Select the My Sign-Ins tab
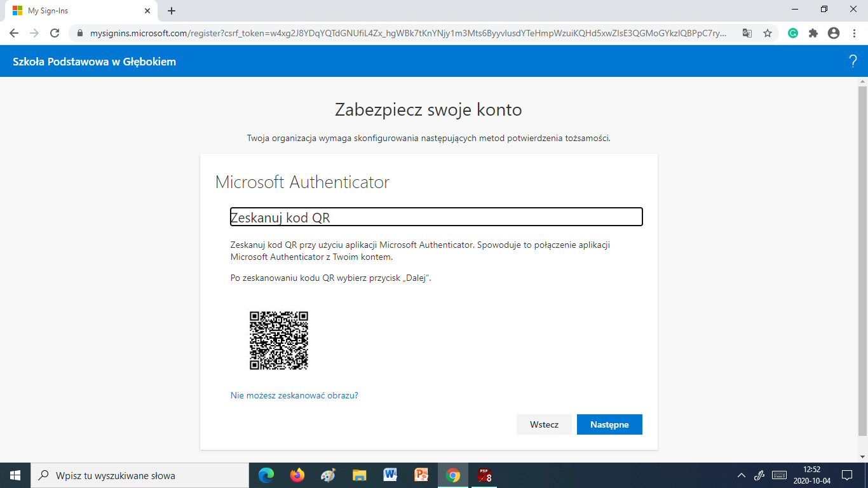This screenshot has width=868, height=488. point(76,11)
